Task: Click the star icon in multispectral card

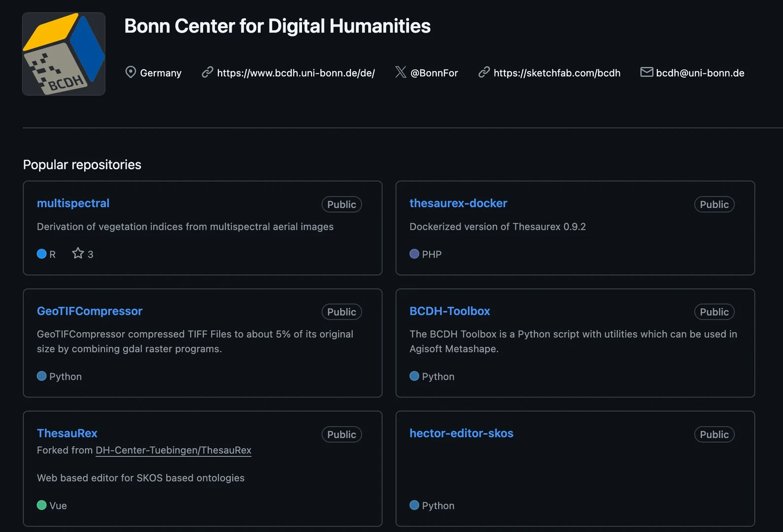Action: coord(78,253)
